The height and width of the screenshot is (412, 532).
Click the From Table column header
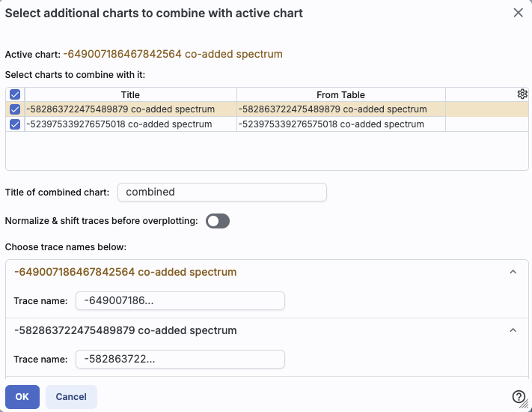340,94
